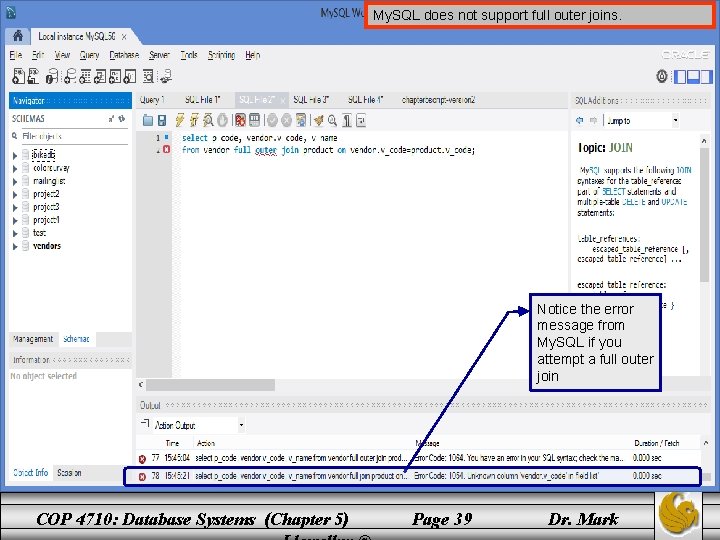Viewport: 720px width, 540px height.
Task: Switch to the Session tab
Action: coord(69,472)
